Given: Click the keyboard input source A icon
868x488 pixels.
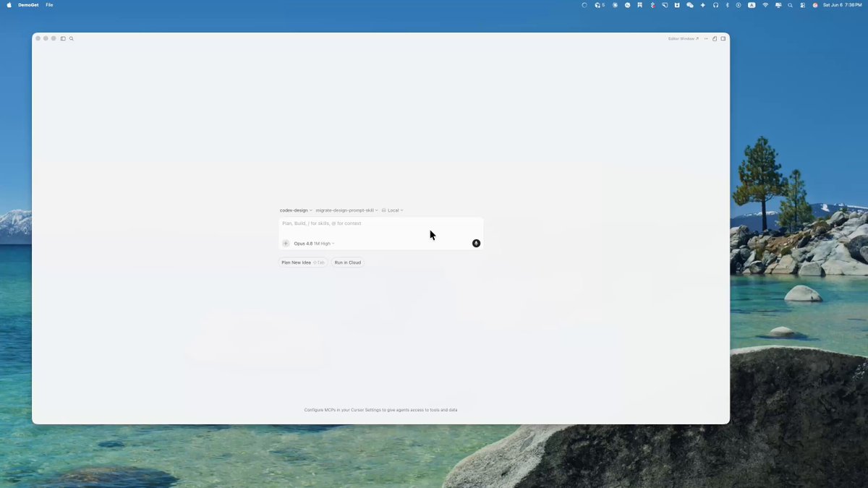Looking at the screenshot, I should point(752,5).
